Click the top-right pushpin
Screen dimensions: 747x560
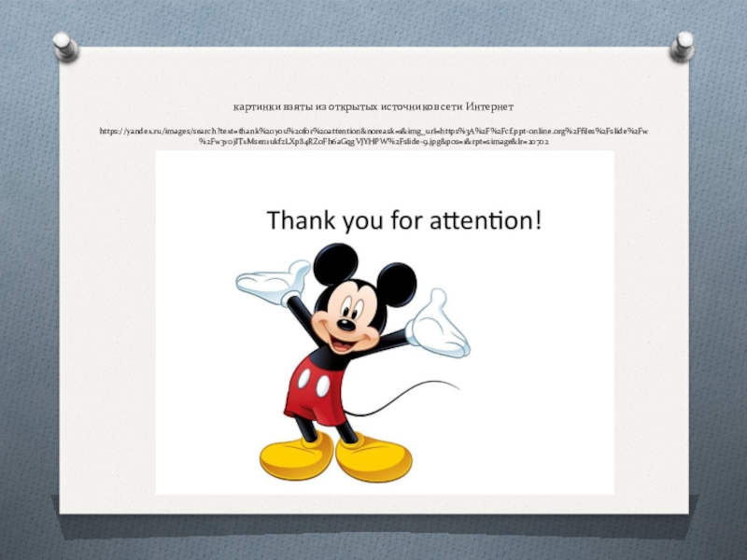click(683, 45)
